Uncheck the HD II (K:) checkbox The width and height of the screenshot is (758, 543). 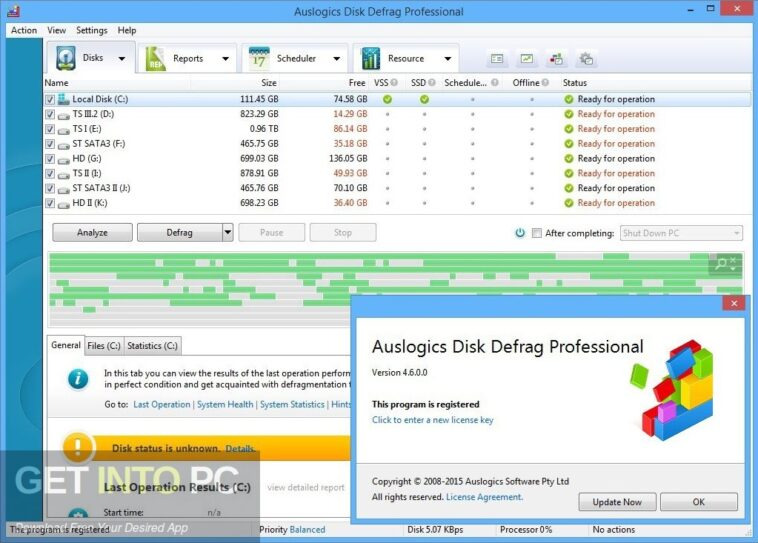50,203
